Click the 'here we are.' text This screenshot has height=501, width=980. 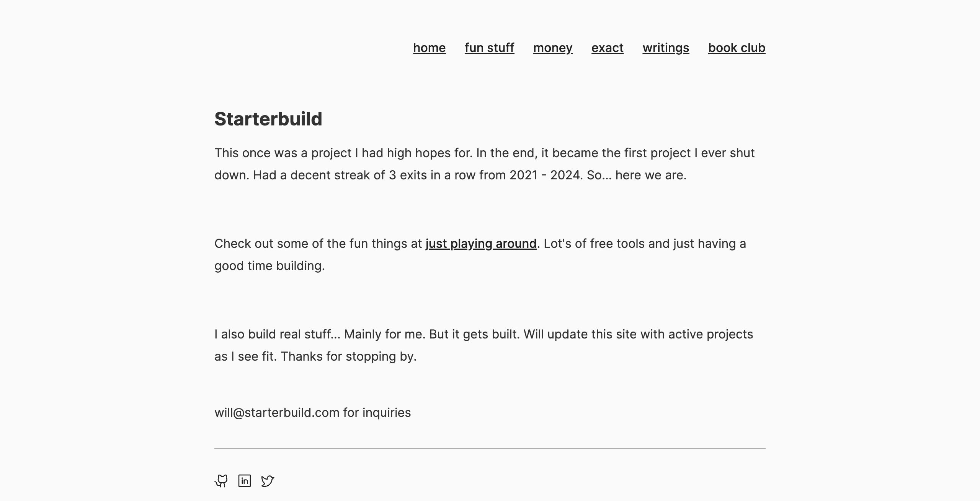click(x=651, y=175)
